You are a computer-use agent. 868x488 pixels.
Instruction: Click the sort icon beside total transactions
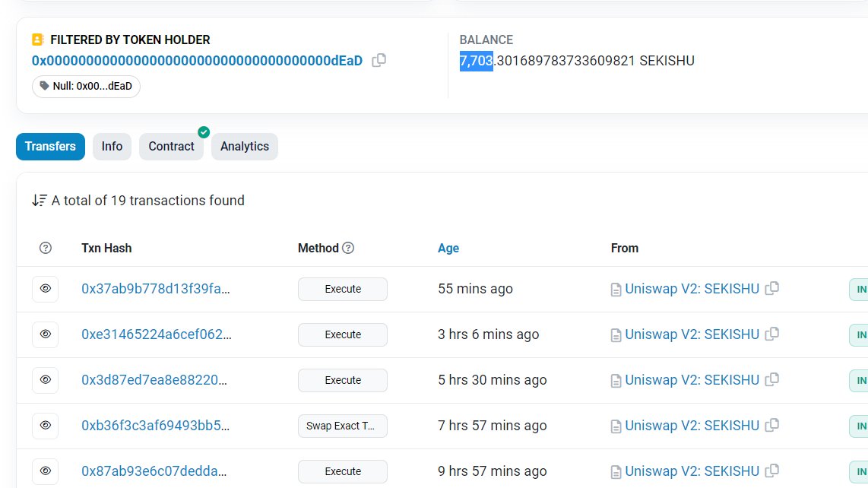40,201
